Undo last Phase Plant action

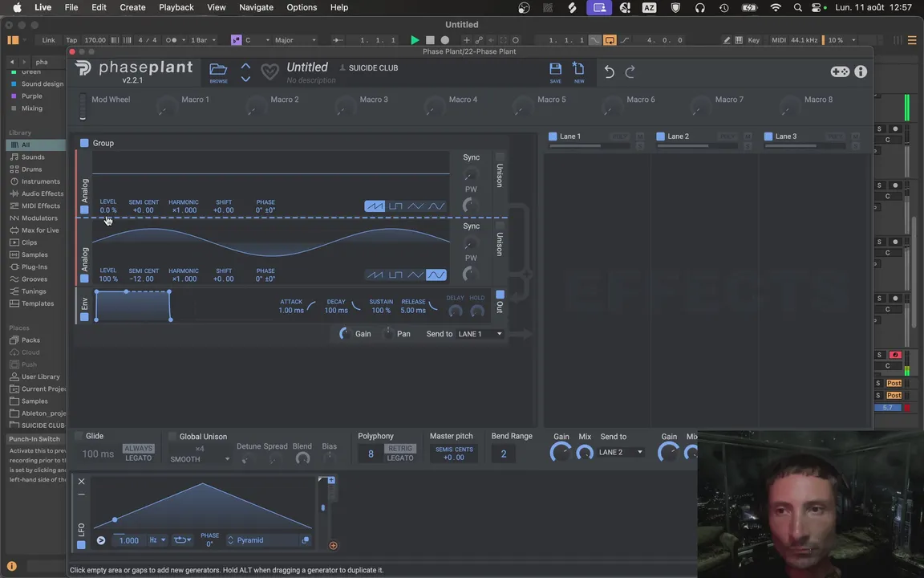pyautogui.click(x=610, y=72)
